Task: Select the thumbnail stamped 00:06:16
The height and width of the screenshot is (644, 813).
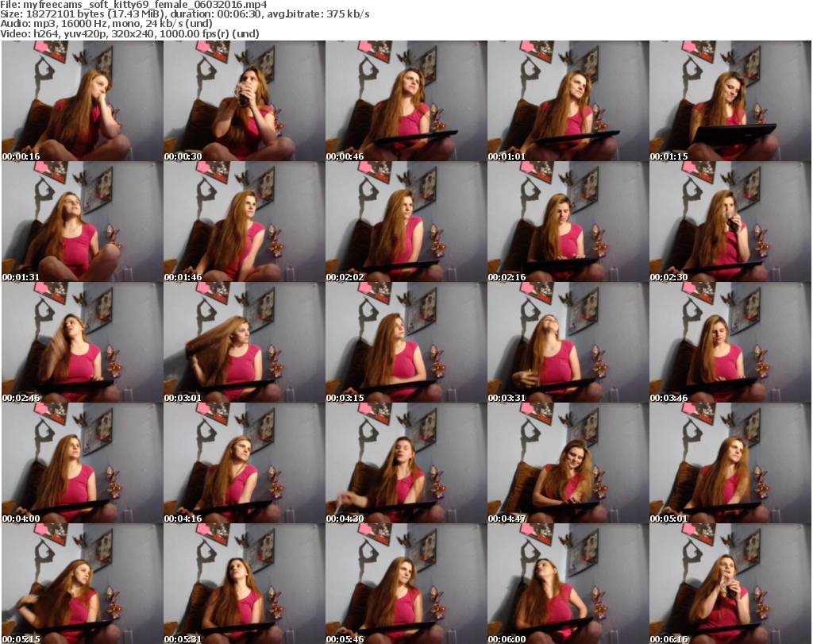Action: click(730, 584)
